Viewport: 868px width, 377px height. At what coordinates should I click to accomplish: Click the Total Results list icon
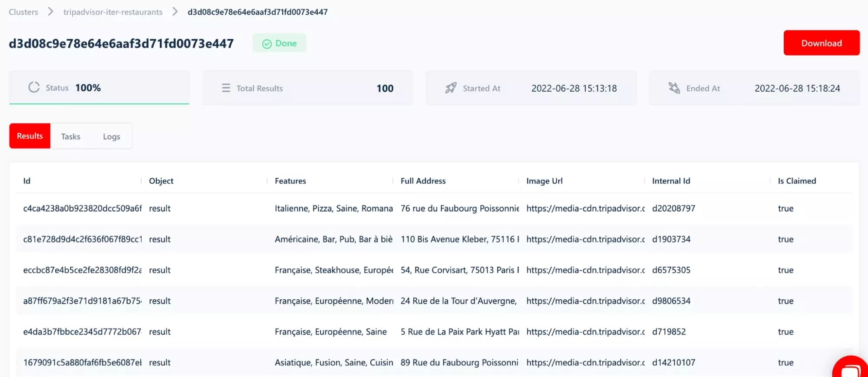pos(226,88)
